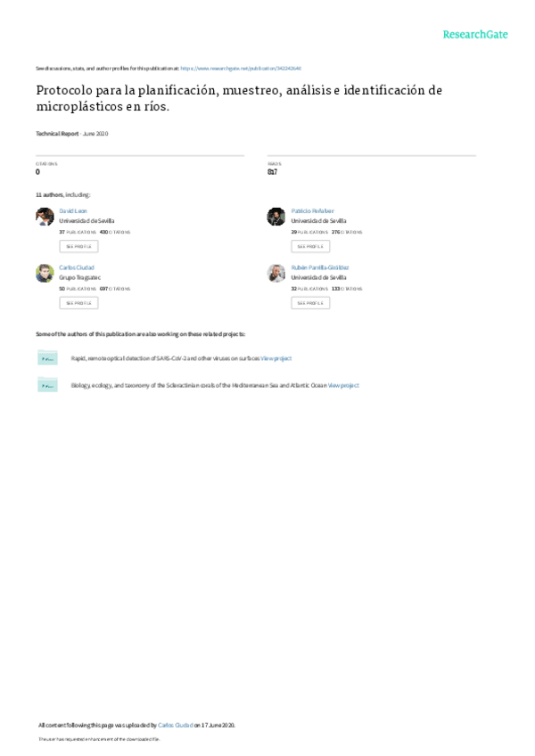Click SEE PROFILE under Patricio Peñalver

[x=310, y=246]
